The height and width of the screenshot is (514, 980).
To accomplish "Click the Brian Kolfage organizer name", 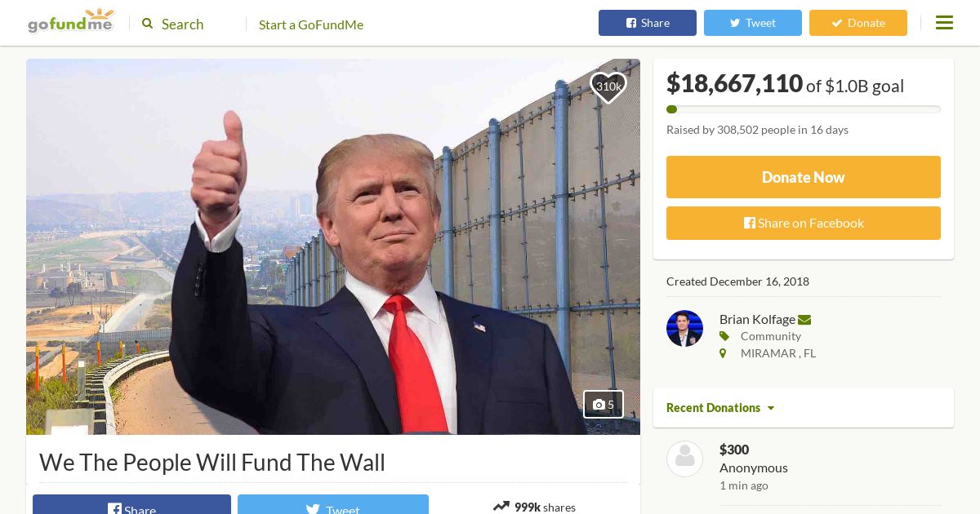I will tap(757, 319).
